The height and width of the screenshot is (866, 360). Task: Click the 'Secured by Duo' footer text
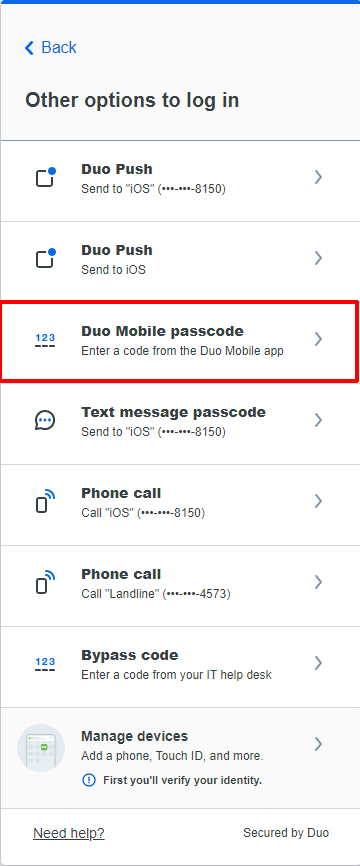tap(286, 833)
